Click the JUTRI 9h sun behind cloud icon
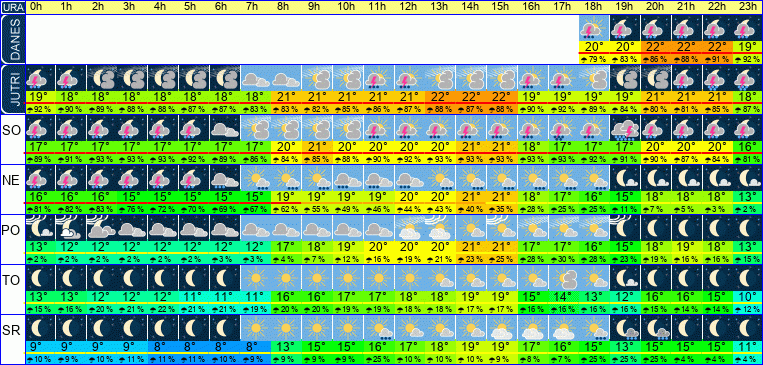Viewport: 763px width, 365px height. tap(317, 78)
